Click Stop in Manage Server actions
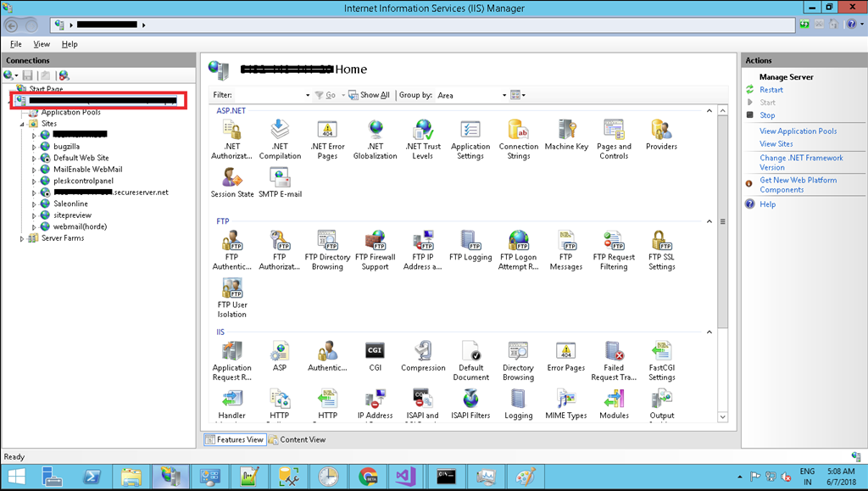The image size is (868, 491). pos(767,115)
